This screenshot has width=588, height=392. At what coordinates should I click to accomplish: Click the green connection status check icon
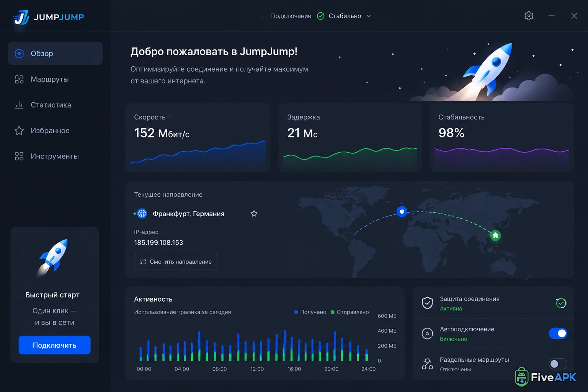321,16
